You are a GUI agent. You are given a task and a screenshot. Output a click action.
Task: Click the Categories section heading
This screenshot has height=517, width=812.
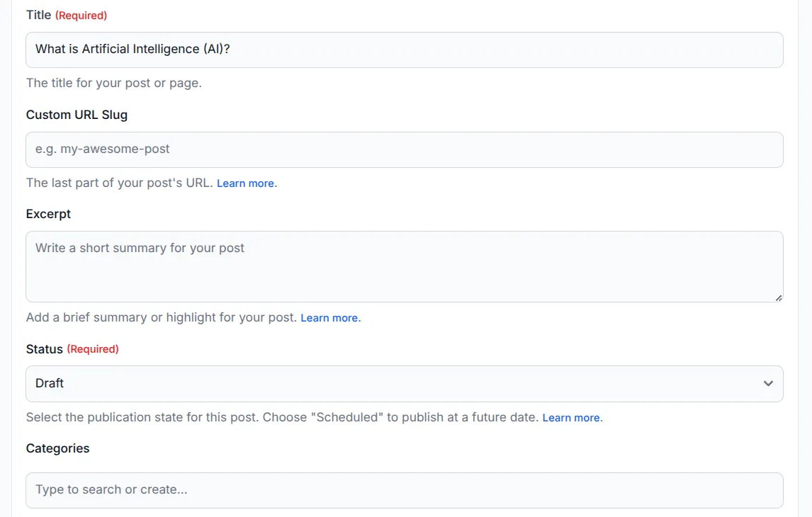tap(57, 448)
